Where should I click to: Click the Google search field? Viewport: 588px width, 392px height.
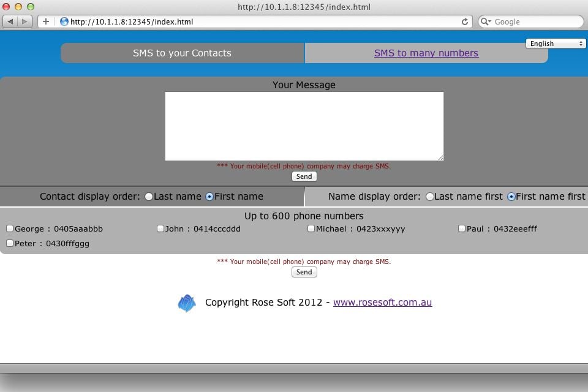tap(531, 21)
